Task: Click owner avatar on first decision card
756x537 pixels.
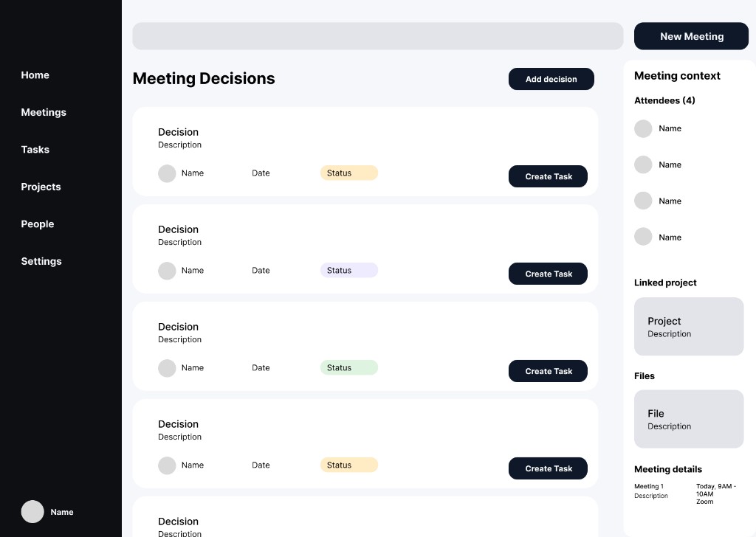Action: point(167,173)
